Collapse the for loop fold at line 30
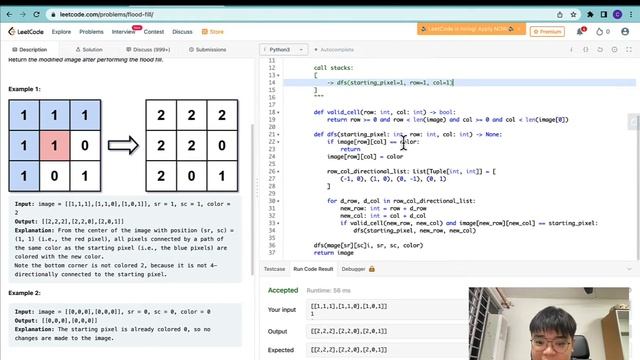This screenshot has height=360, width=640. pyautogui.click(x=278, y=201)
